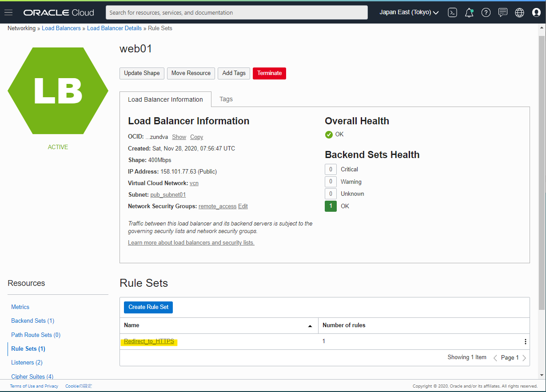
Task: Click the Critical count box
Action: click(331, 169)
